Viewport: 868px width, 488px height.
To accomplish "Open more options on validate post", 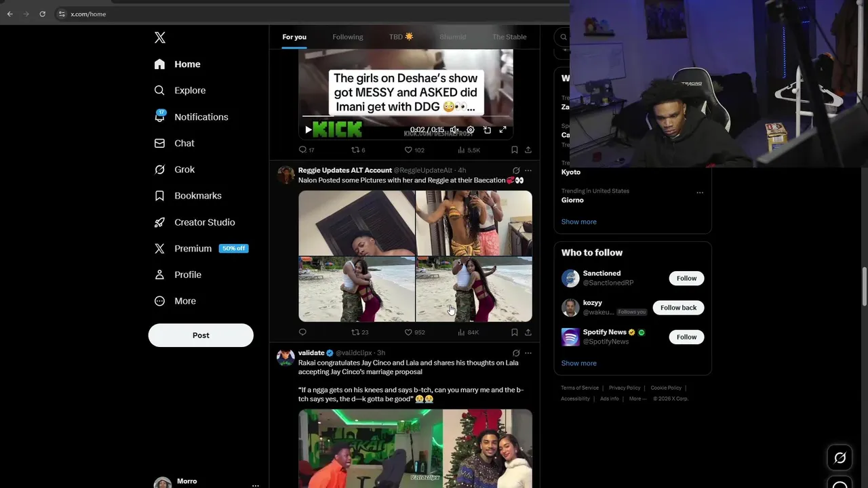I will coord(528,353).
